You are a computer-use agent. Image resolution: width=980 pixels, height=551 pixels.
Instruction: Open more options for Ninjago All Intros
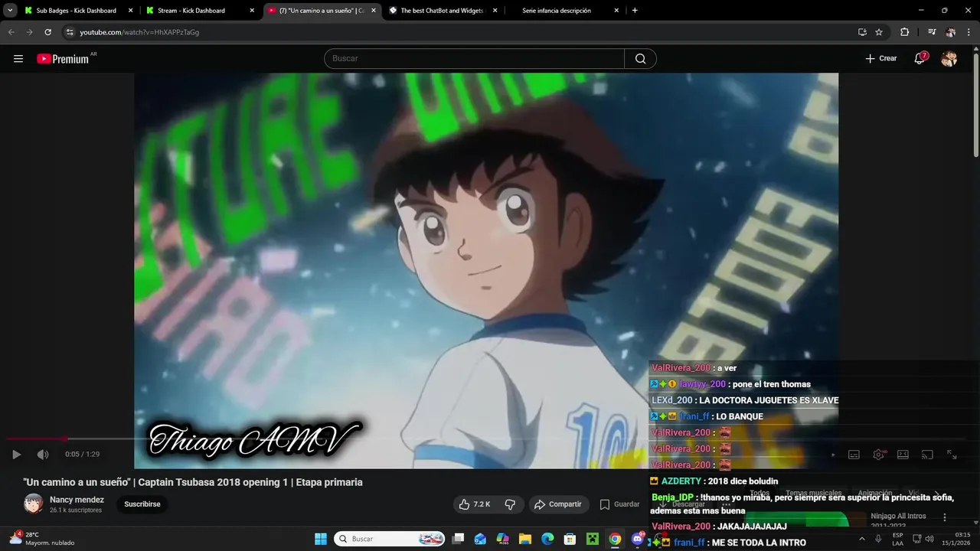point(945,517)
